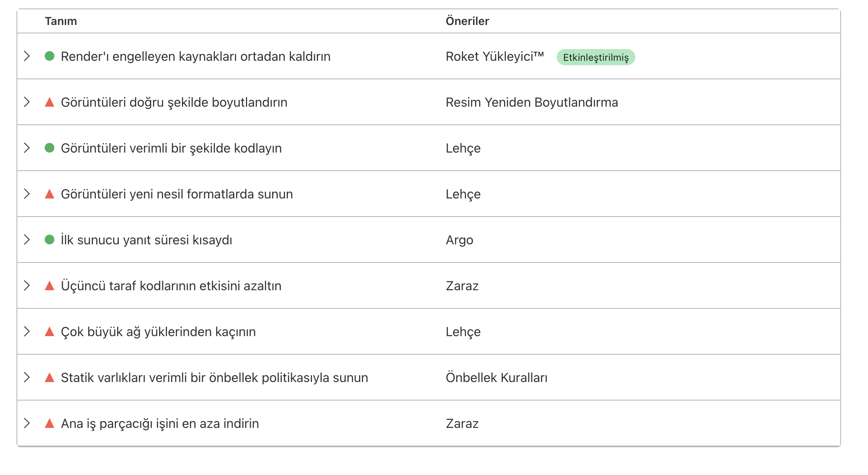868x475 pixels.
Task: Click warning triangle for next-gen formats row
Action: click(x=50, y=194)
